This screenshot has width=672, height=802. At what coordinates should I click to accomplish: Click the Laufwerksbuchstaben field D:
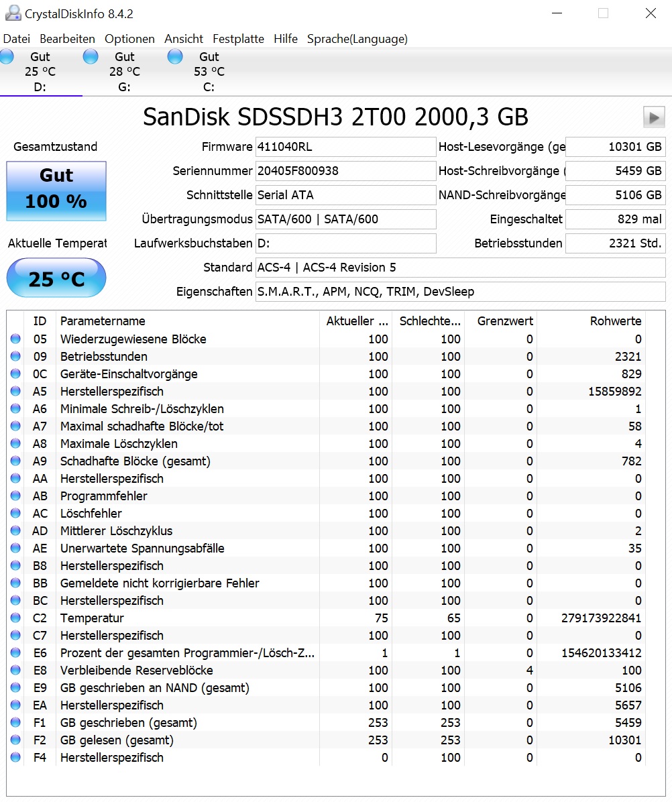pyautogui.click(x=345, y=243)
